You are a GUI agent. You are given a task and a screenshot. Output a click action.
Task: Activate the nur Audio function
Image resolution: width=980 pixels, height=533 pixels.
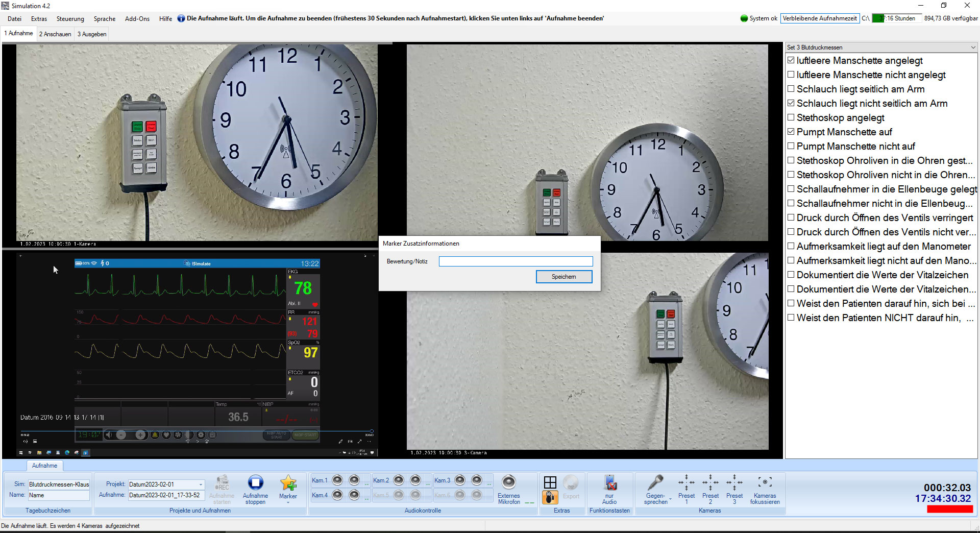point(610,489)
